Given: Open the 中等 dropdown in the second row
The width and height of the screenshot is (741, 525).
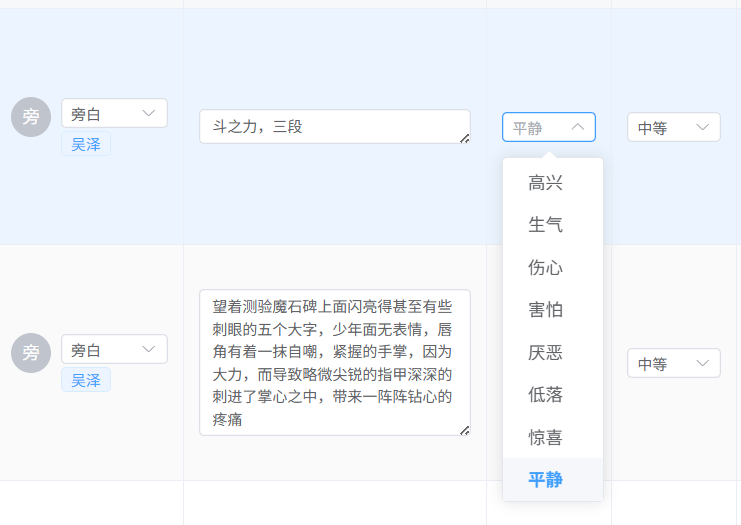Looking at the screenshot, I should [x=673, y=363].
